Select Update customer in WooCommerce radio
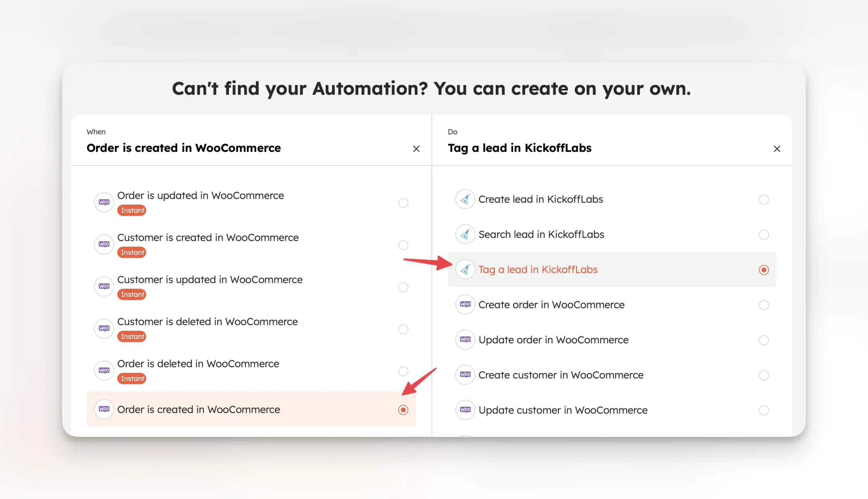Screen dimensions: 868x499 tap(764, 410)
